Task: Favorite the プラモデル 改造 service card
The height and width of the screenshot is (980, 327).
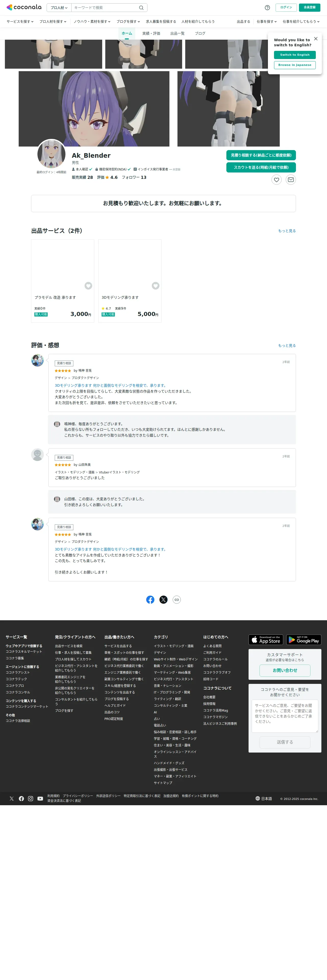Action: coord(88,286)
